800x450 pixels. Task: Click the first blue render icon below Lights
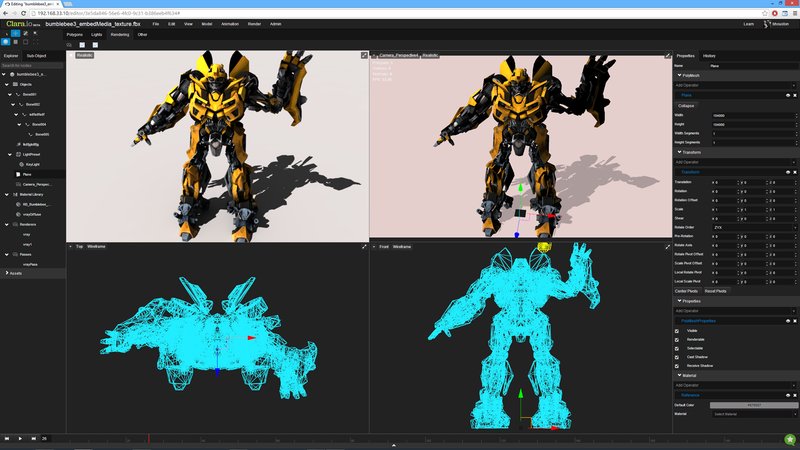[x=82, y=45]
